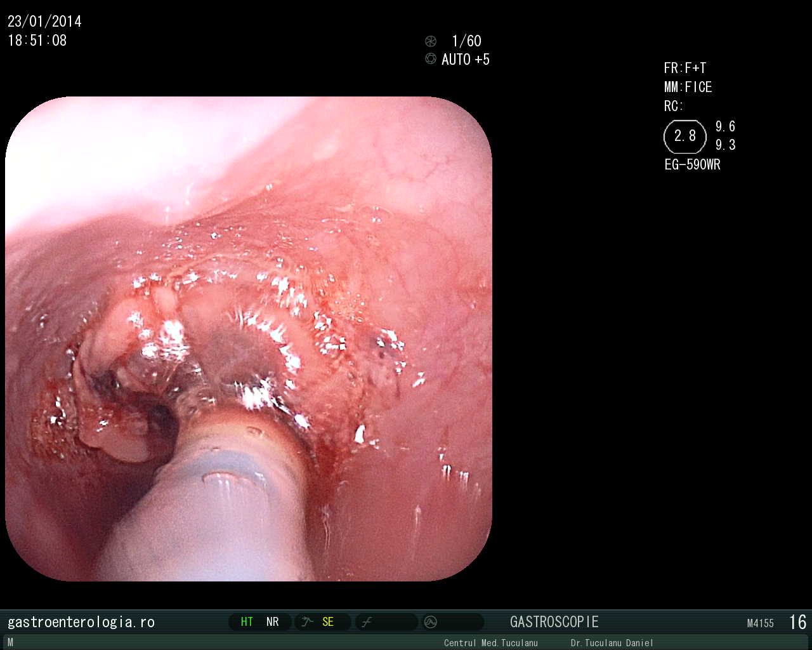Click the iris icon beside AUTO +5
The image size is (812, 650).
pos(431,59)
